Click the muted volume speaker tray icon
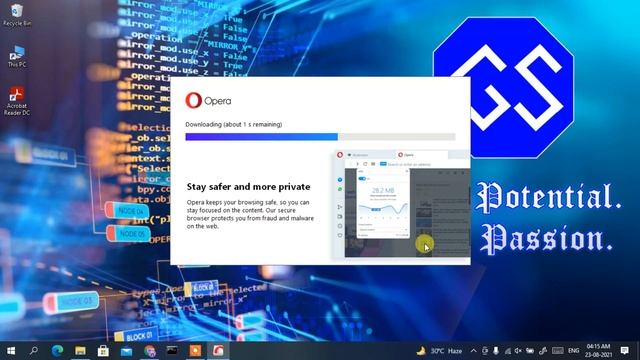The image size is (640, 360). click(x=518, y=351)
